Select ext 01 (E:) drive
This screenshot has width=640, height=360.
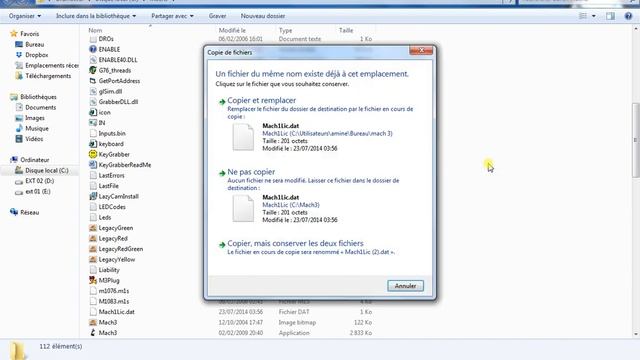coord(33,191)
